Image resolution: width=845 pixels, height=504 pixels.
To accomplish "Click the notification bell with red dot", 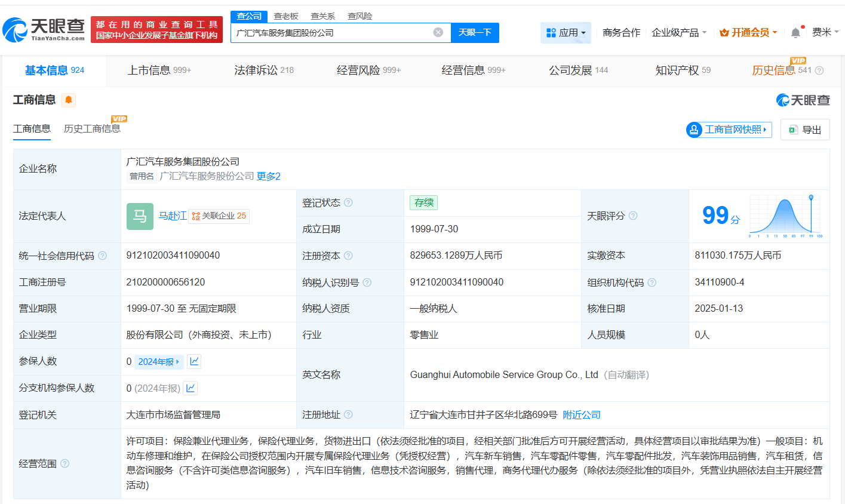I will [x=795, y=32].
